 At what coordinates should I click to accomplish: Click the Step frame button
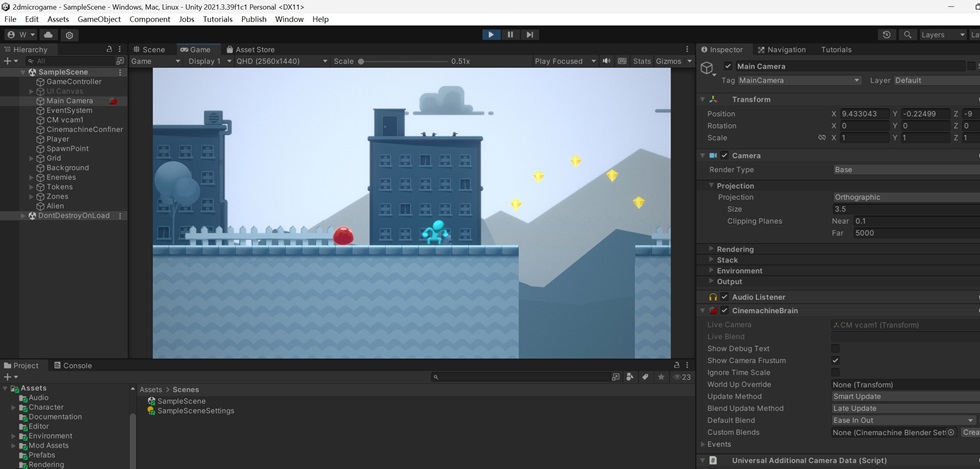(x=529, y=34)
